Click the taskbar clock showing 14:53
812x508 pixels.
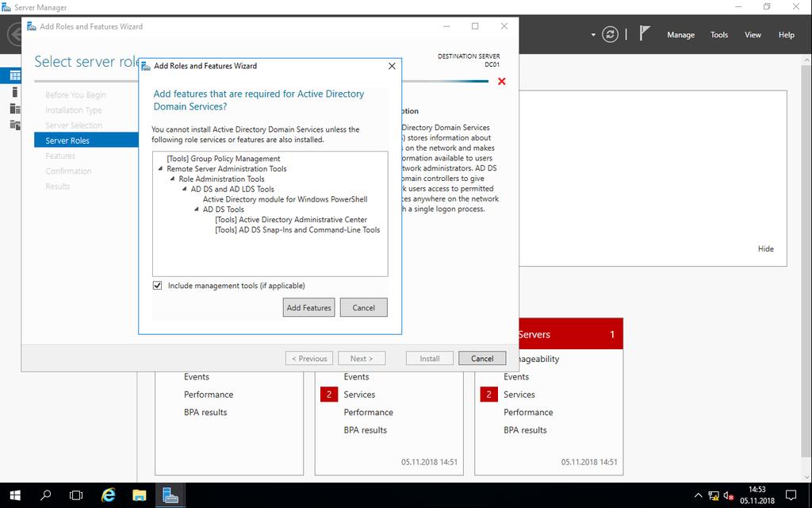(757, 495)
